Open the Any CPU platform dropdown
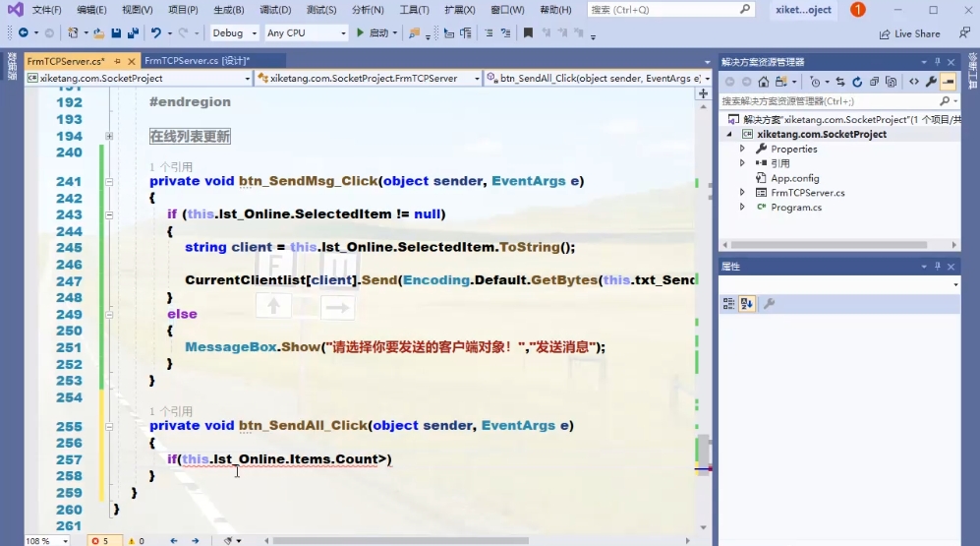The height and width of the screenshot is (546, 980). 307,32
